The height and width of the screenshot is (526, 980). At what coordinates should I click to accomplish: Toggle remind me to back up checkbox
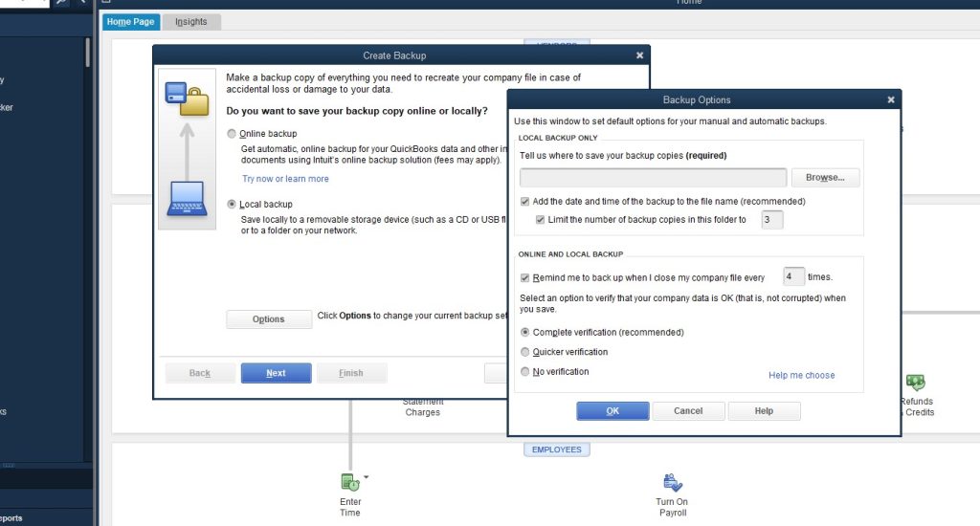525,278
